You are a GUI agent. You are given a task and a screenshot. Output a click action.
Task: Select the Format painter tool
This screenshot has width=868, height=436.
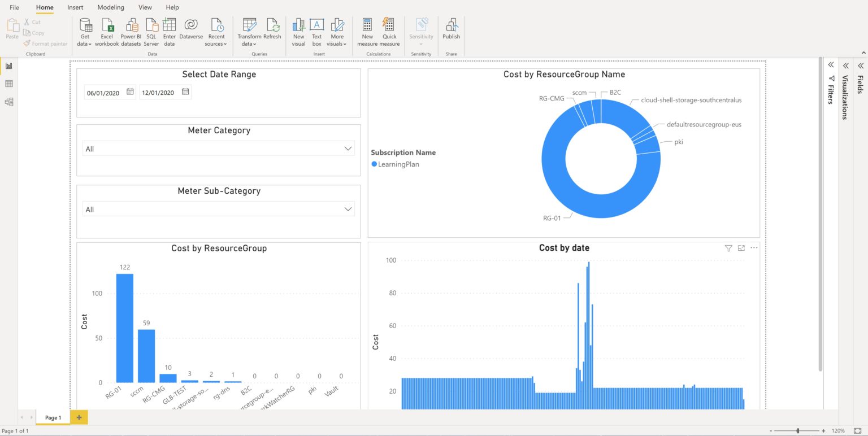[x=45, y=43]
